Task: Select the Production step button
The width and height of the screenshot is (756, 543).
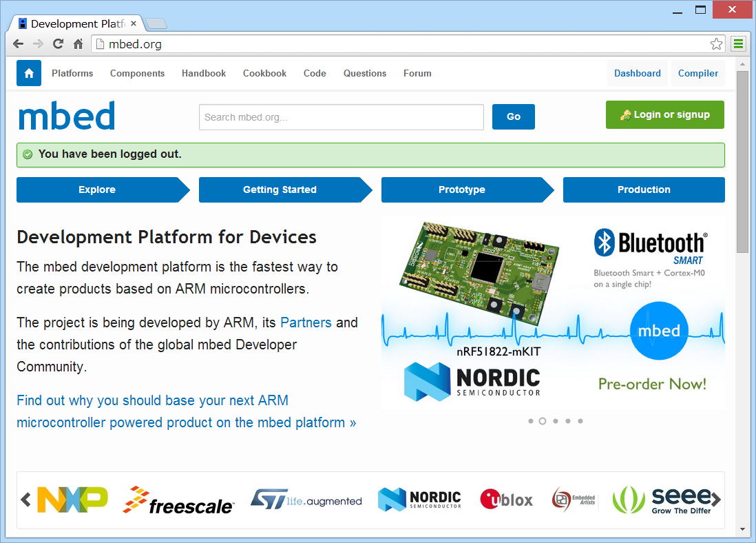Action: click(644, 189)
